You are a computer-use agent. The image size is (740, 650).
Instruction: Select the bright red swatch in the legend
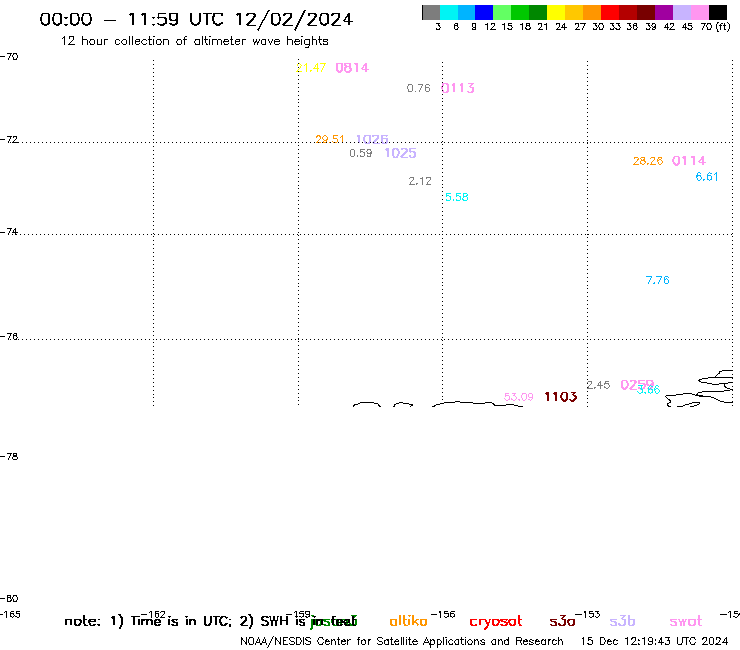point(610,13)
